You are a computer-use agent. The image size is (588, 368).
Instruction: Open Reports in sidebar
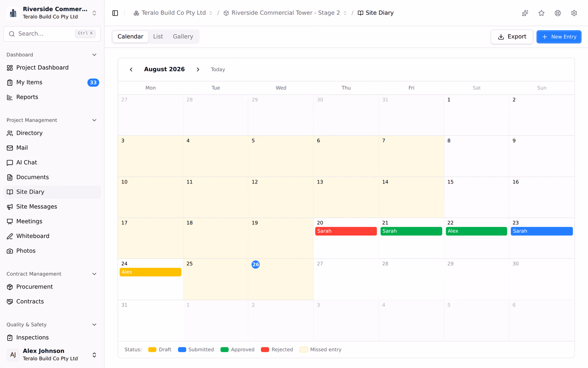click(x=52, y=97)
